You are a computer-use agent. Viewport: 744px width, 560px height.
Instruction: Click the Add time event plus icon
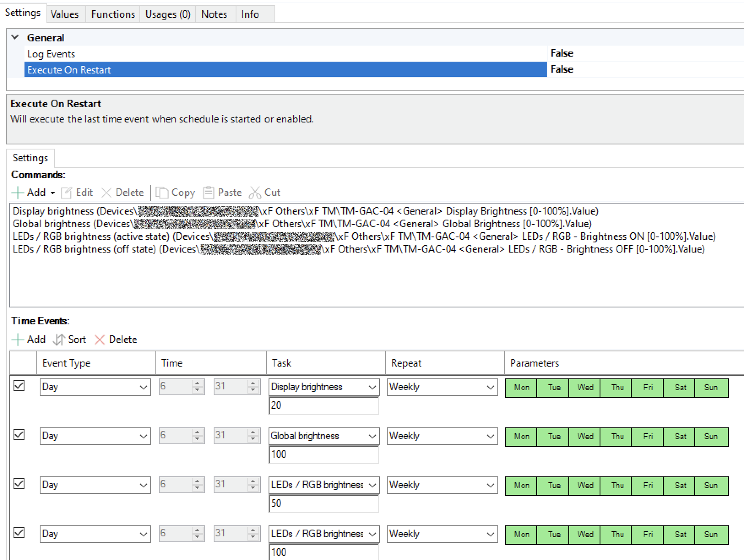[17, 340]
